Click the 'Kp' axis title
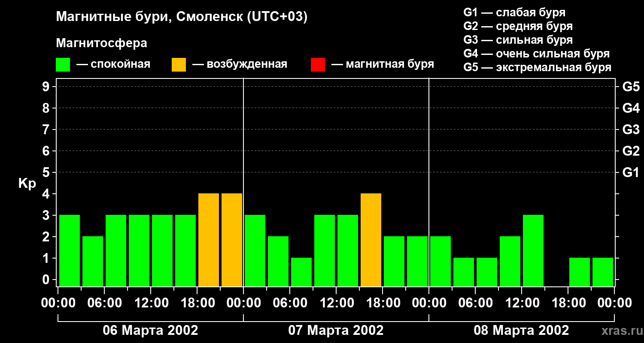Screen dimensions: 644x343 (27, 184)
